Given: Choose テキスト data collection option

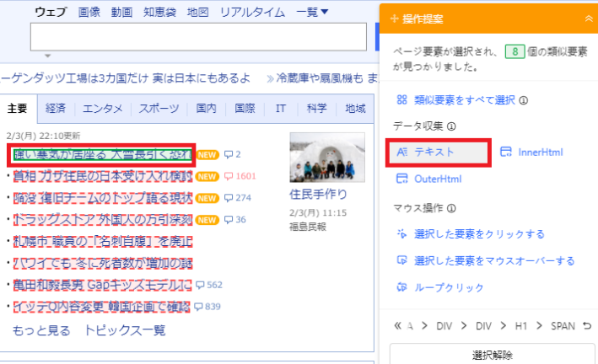Looking at the screenshot, I should (438, 153).
